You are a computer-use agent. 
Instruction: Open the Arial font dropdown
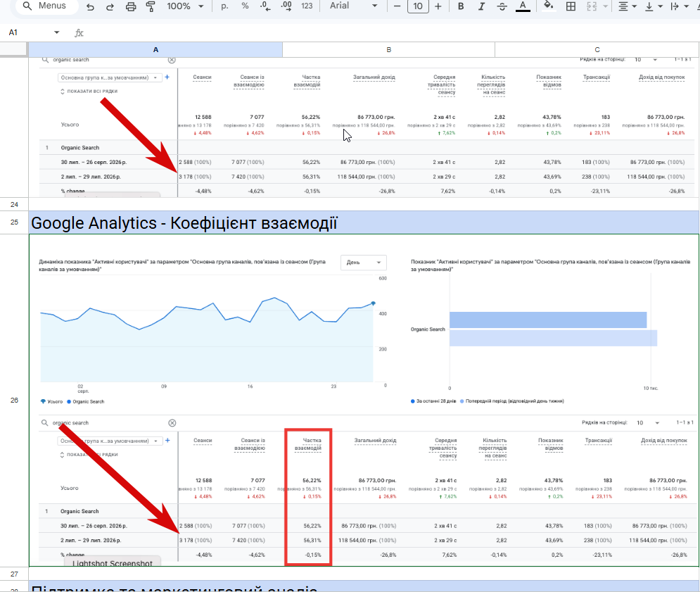click(354, 6)
